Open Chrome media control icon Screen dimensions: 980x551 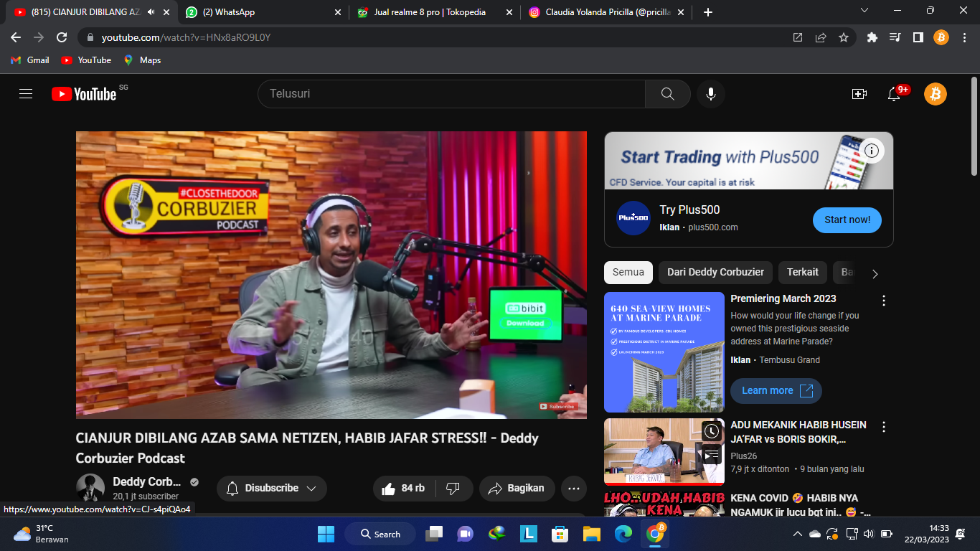point(895,37)
